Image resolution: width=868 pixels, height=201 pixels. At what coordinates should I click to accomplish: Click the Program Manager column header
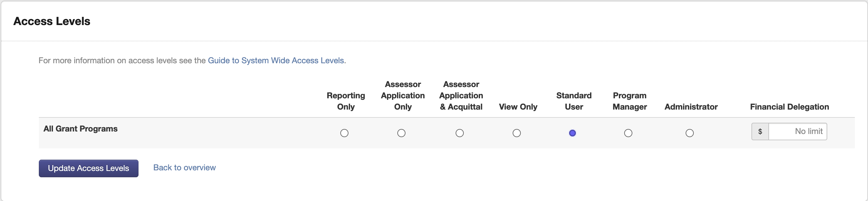[x=630, y=101]
